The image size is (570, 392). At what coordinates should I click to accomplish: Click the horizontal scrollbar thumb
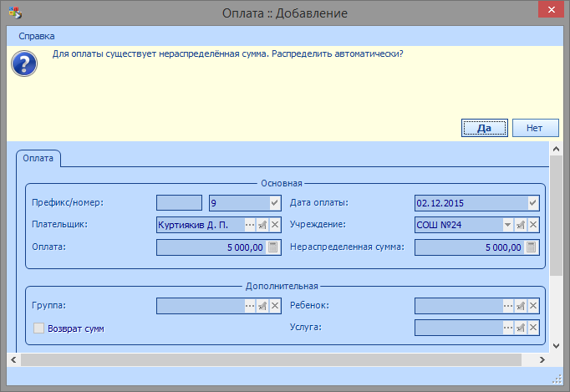(x=271, y=359)
